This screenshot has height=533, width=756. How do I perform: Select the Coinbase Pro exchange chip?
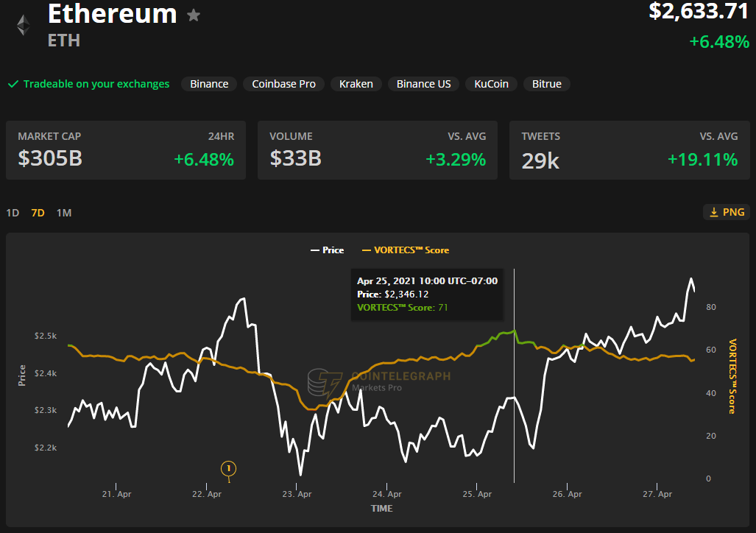click(283, 84)
